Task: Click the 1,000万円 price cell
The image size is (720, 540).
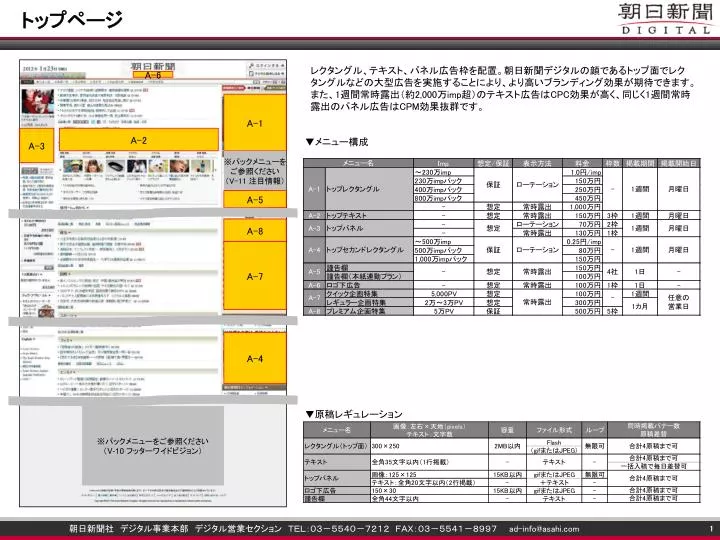Action: (583, 207)
